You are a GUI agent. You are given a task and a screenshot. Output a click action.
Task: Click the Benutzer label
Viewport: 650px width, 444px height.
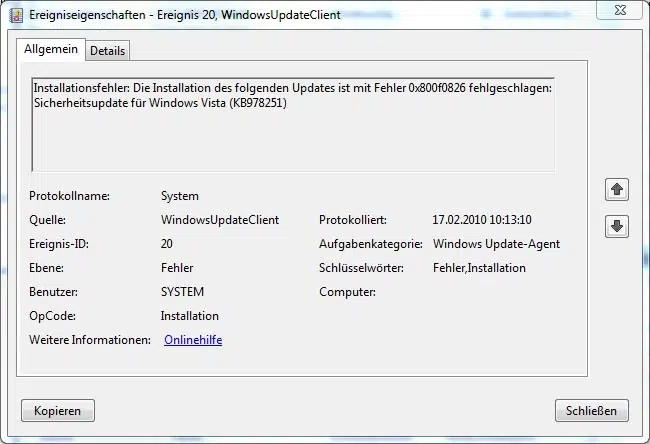point(53,292)
